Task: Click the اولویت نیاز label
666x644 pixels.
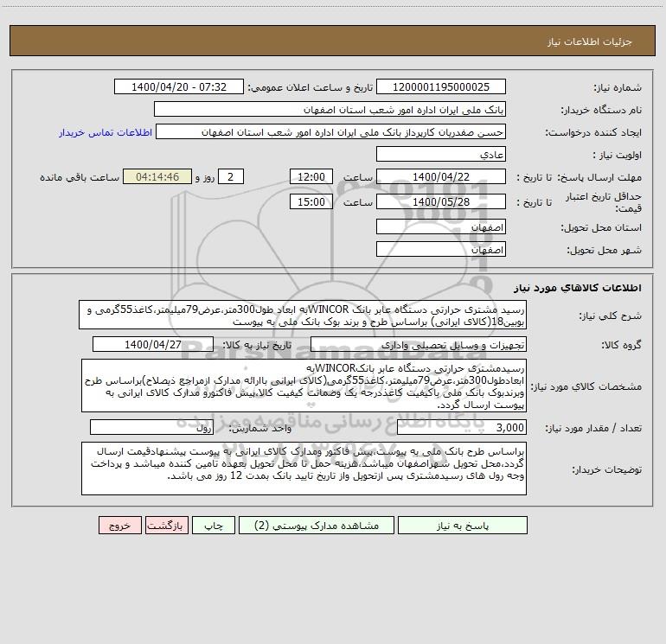Action: tap(618, 156)
